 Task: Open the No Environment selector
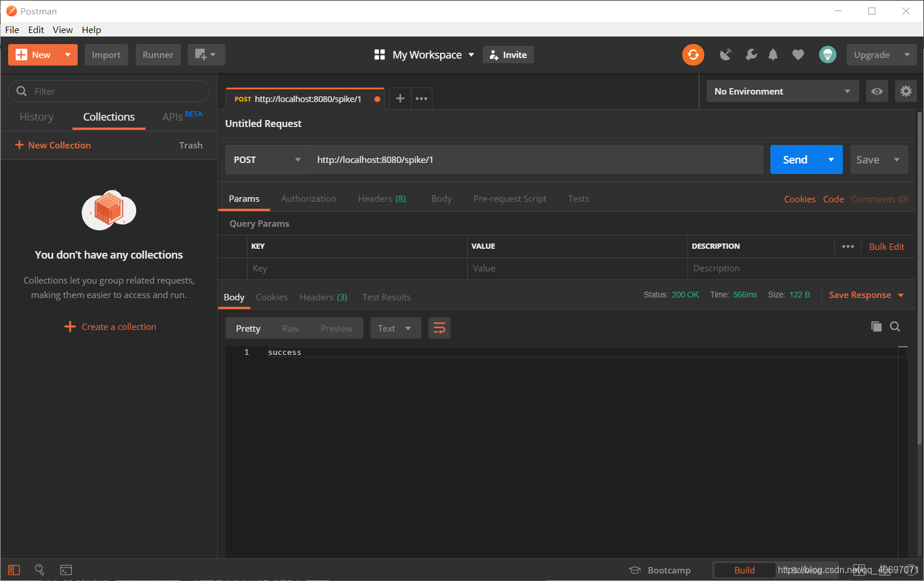(783, 91)
